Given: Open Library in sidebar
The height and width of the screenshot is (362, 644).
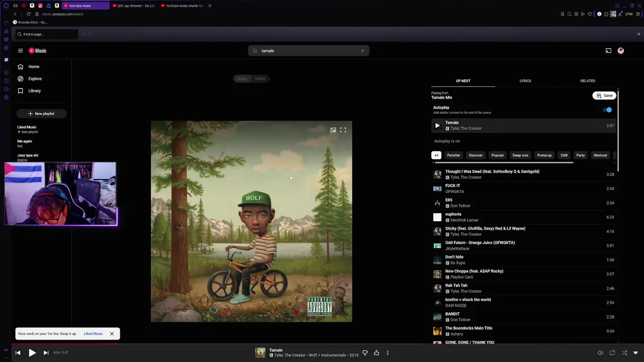Looking at the screenshot, I should point(34,91).
